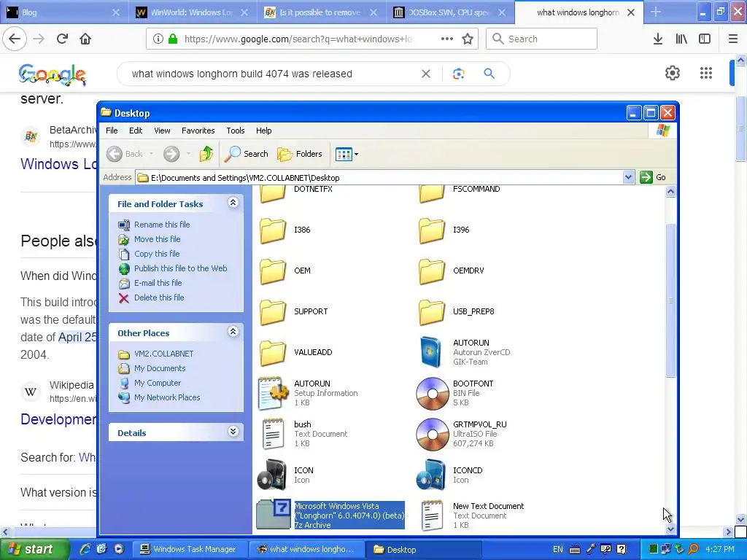Go to Firefox home page
Viewport: 747px width, 560px height.
click(x=85, y=39)
